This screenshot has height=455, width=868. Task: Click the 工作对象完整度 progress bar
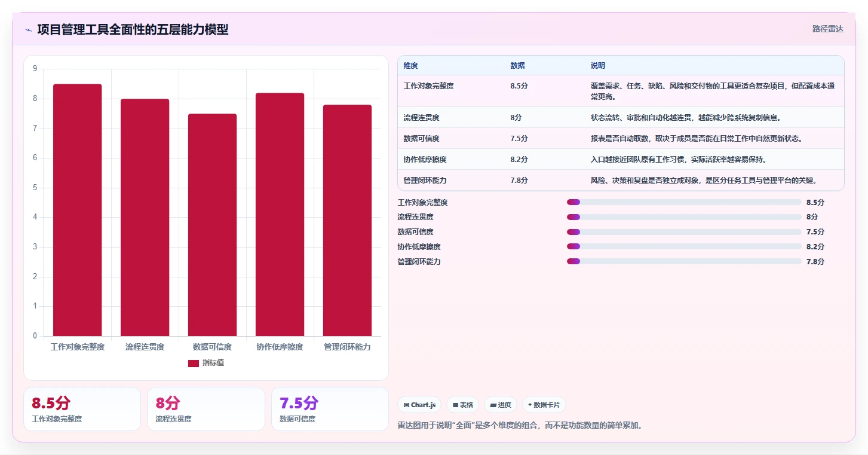(x=684, y=202)
